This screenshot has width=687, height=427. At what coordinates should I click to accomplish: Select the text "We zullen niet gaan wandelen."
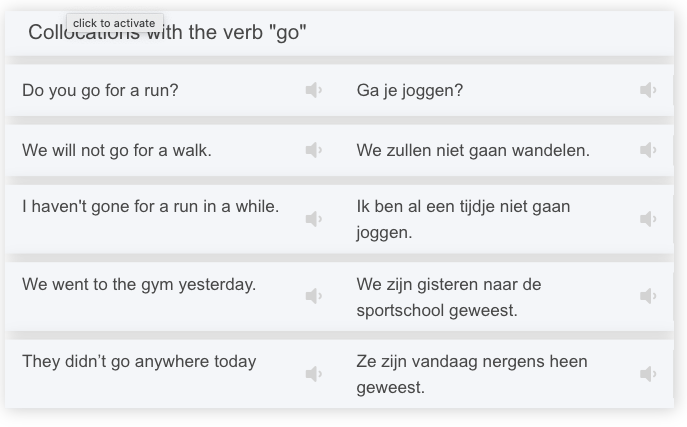[473, 150]
